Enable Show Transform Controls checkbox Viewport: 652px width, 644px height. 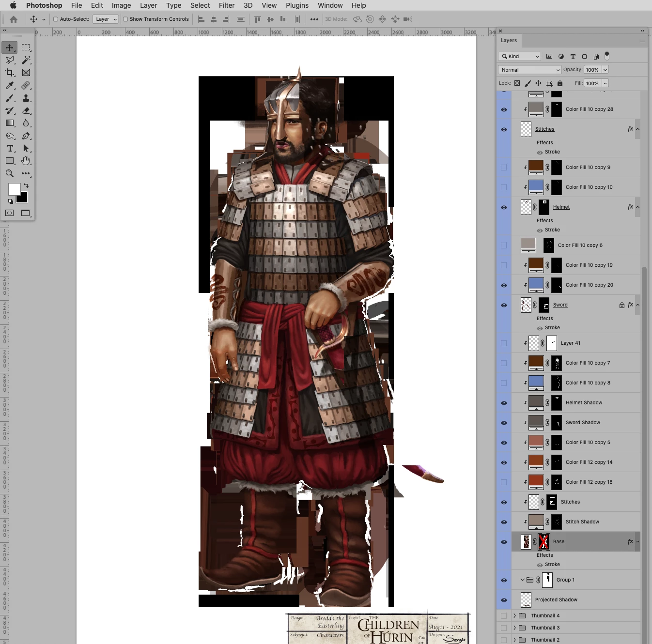(125, 19)
